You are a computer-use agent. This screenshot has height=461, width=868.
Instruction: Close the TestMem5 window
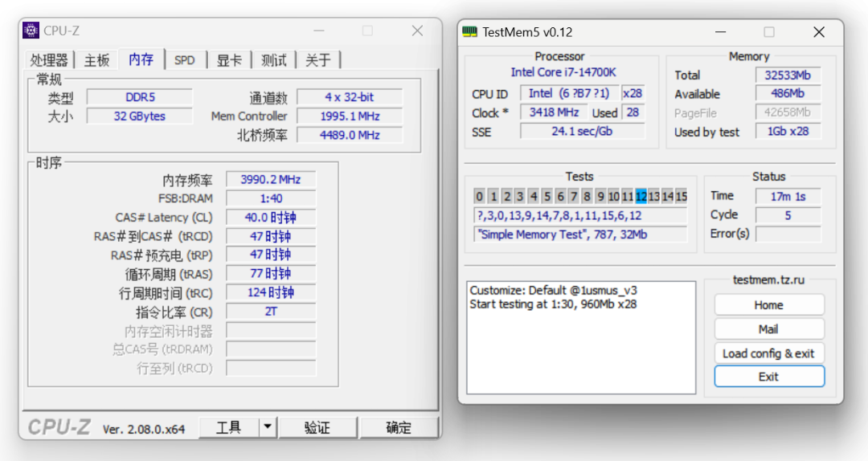tap(819, 32)
